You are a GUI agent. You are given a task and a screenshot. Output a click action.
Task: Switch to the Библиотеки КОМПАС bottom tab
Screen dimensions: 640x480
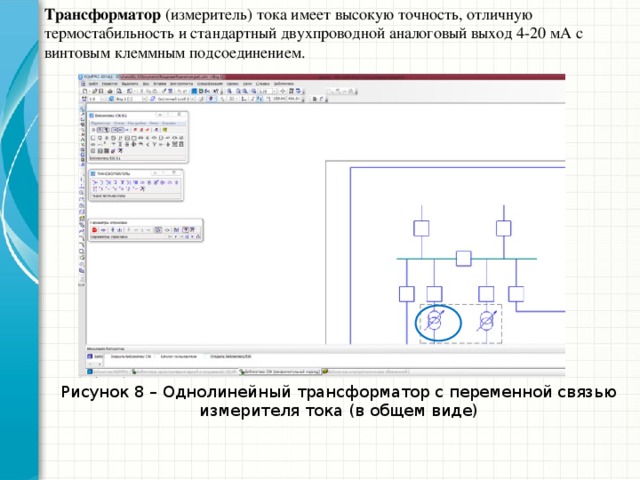point(107,371)
